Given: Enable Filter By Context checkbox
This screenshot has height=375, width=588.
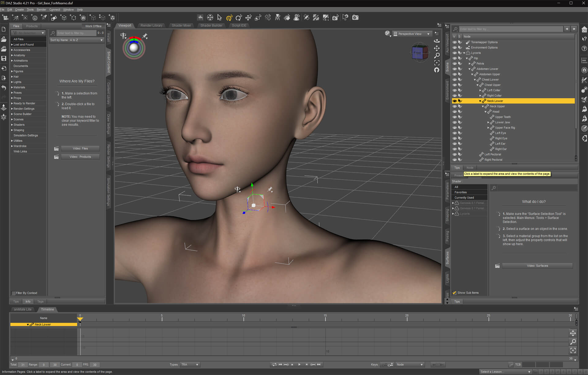Looking at the screenshot, I should point(13,293).
